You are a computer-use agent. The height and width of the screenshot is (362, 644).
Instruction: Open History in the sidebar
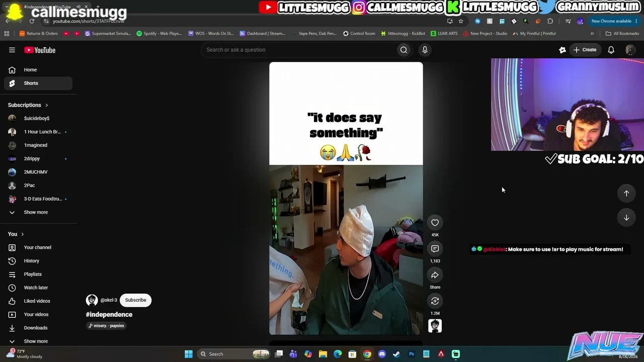tap(38, 261)
